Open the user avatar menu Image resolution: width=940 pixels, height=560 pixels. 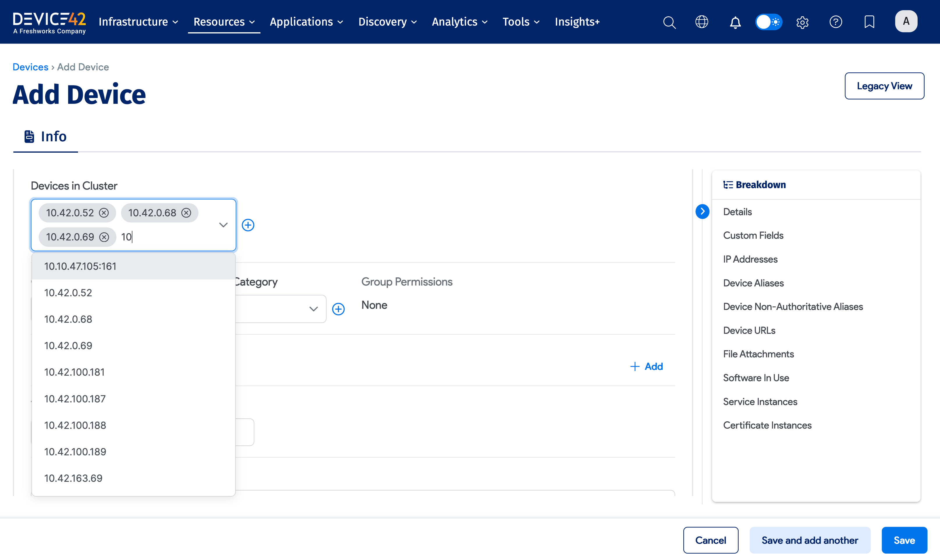click(x=907, y=21)
